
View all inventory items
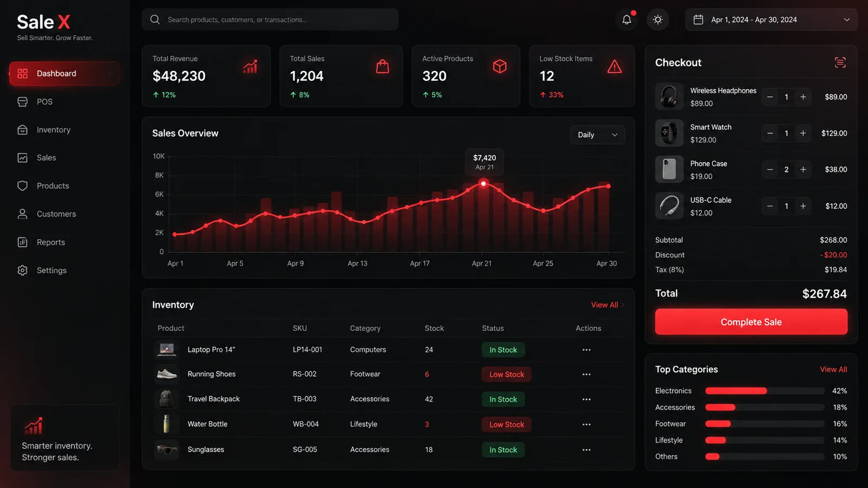pyautogui.click(x=608, y=305)
